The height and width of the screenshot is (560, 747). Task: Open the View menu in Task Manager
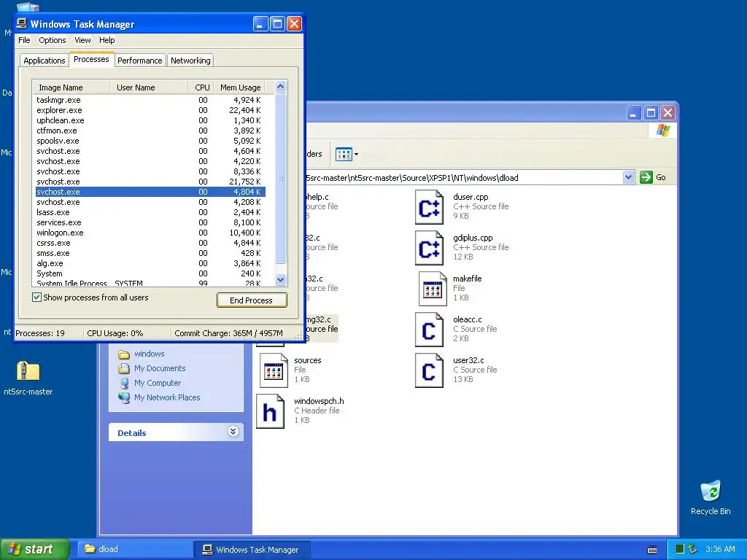pos(82,40)
